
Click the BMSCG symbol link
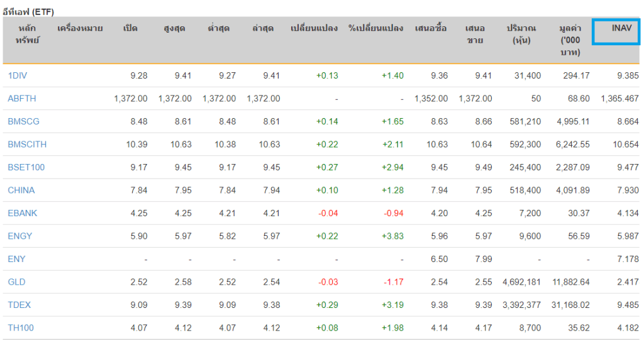pyautogui.click(x=23, y=121)
